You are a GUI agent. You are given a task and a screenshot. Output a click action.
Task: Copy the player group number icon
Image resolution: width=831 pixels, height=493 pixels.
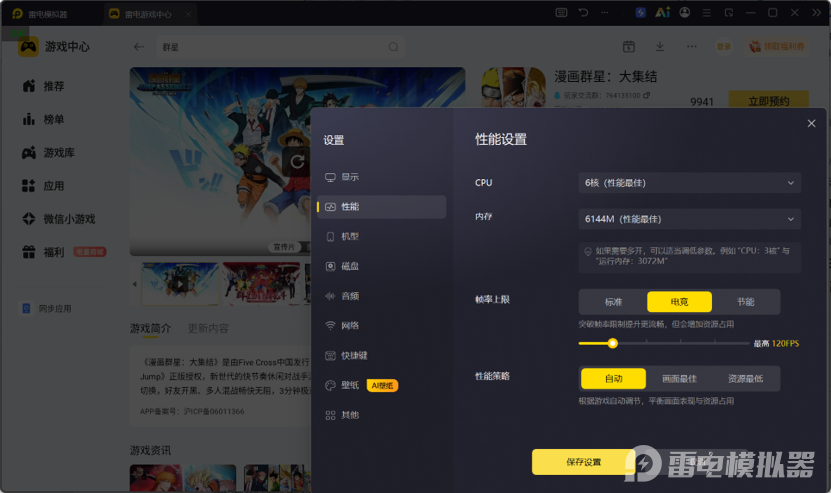coord(647,95)
